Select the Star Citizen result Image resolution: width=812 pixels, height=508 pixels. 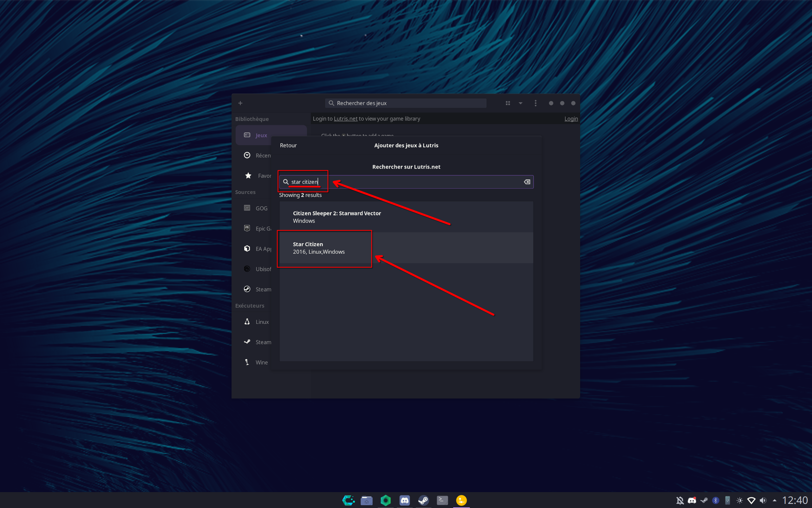pyautogui.click(x=406, y=248)
